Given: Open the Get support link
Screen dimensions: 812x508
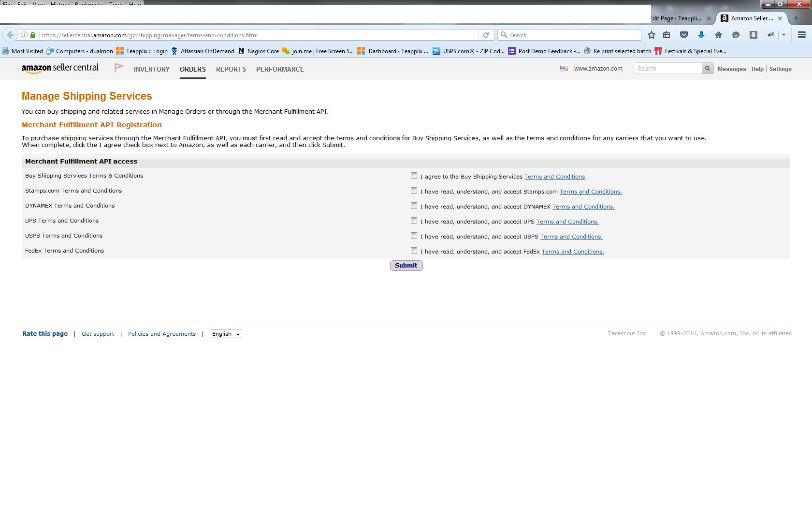Looking at the screenshot, I should click(98, 334).
